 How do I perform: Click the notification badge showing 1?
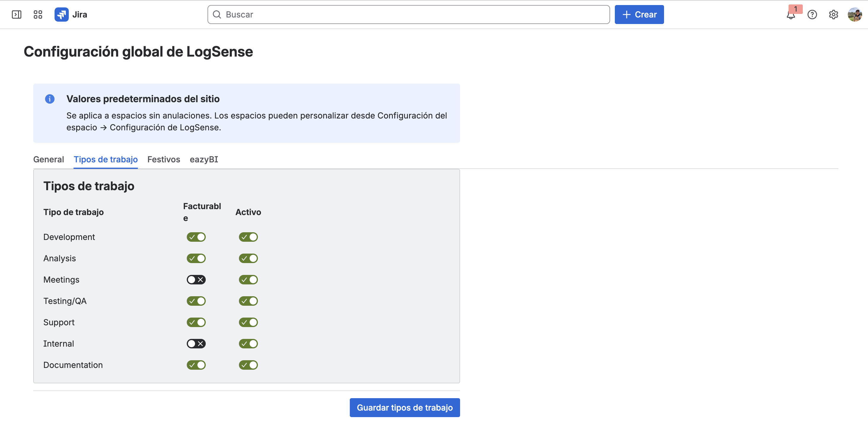point(796,9)
